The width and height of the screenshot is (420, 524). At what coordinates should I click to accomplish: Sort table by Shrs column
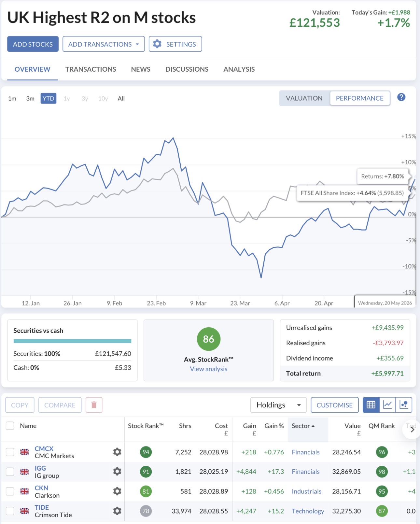tap(185, 426)
